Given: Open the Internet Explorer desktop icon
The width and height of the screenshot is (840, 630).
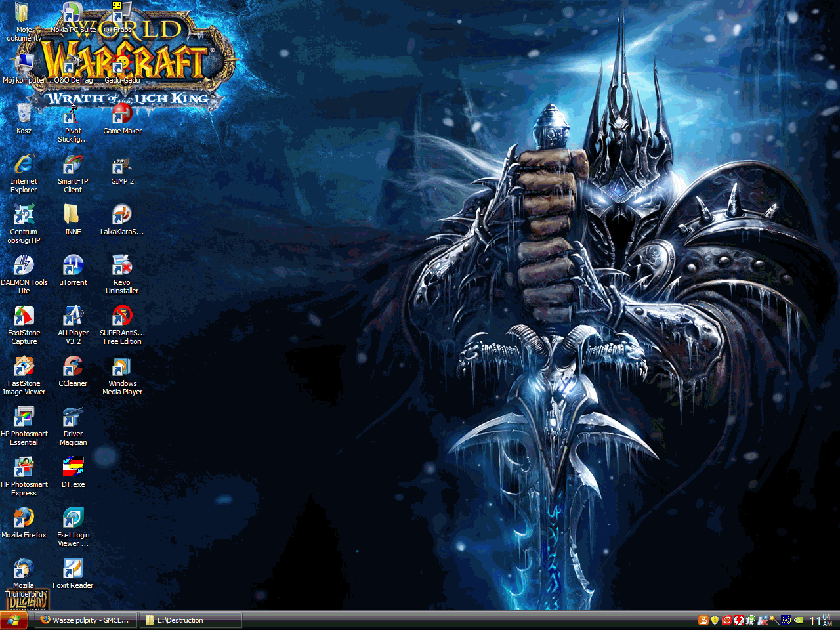Looking at the screenshot, I should point(24,165).
